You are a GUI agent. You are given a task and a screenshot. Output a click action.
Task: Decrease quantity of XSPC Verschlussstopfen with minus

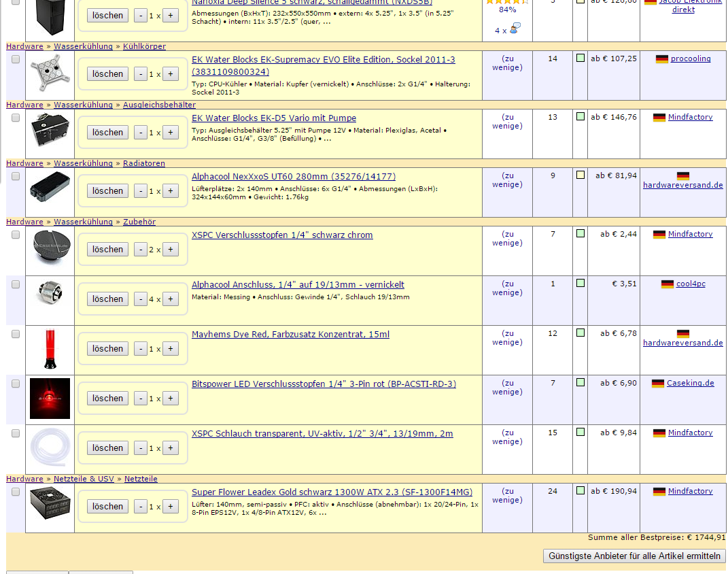click(x=141, y=250)
